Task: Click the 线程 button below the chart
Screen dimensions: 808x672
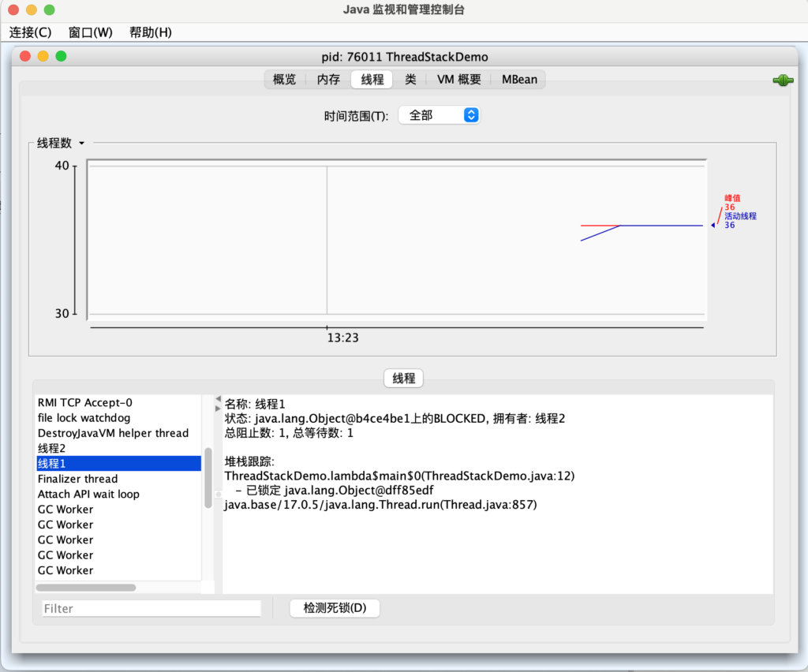Action: click(x=403, y=379)
